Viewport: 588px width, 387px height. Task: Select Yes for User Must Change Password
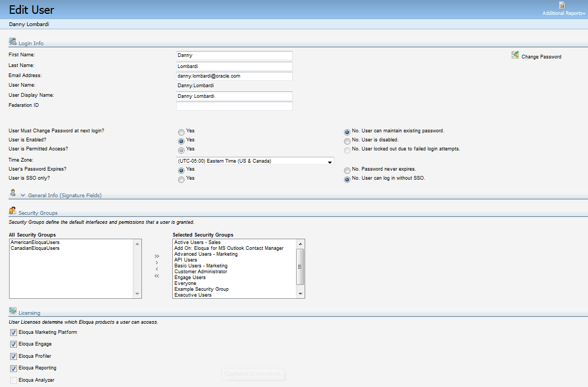[x=181, y=131]
